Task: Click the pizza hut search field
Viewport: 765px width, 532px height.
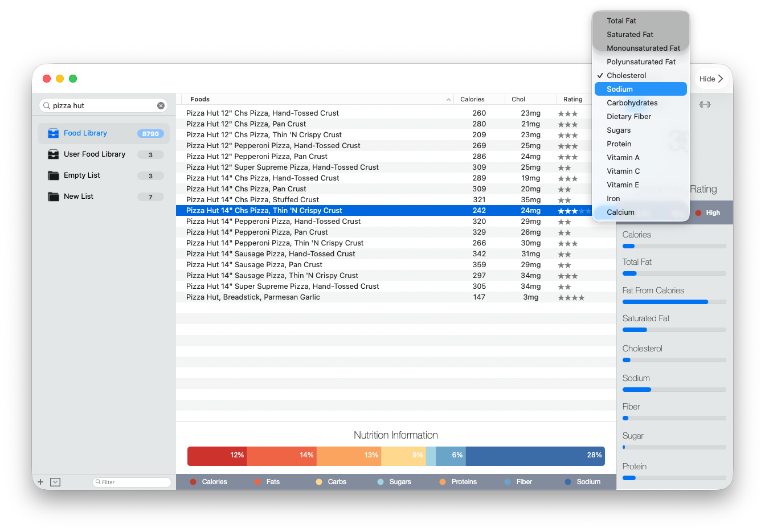Action: (x=103, y=105)
